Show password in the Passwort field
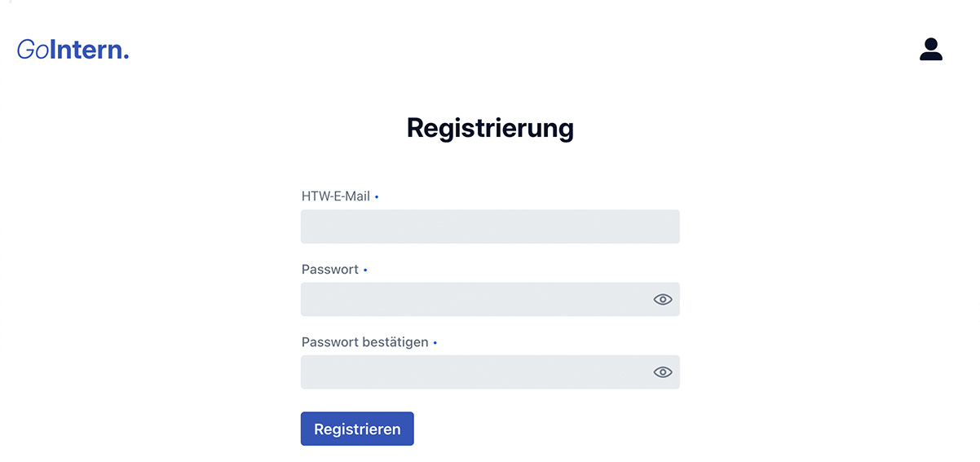The width and height of the screenshot is (980, 462). point(663,300)
